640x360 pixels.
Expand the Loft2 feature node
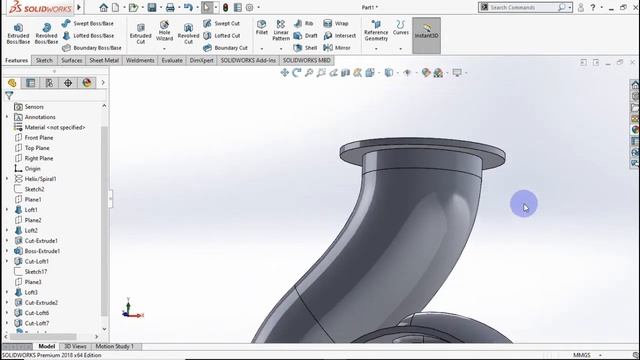click(7, 230)
